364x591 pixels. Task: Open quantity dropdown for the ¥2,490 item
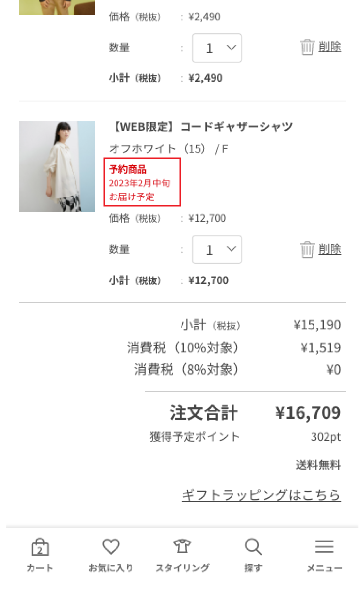point(217,48)
